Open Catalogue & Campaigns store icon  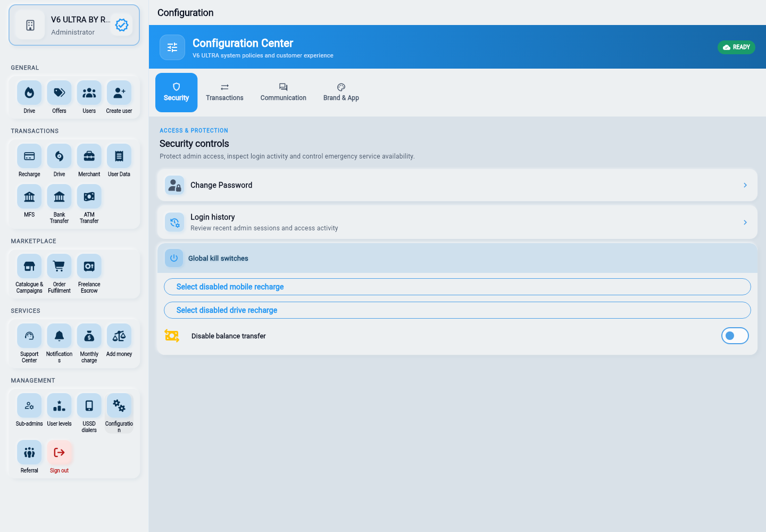[29, 267]
